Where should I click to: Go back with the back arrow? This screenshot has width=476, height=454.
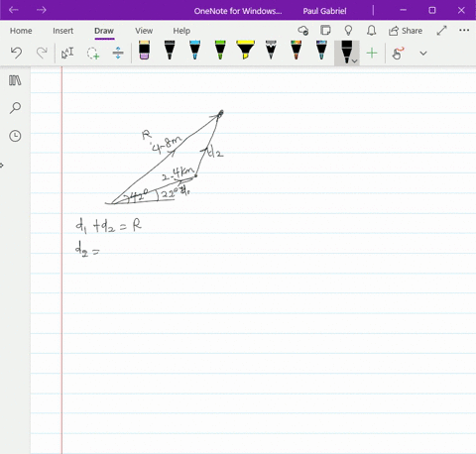point(14,10)
